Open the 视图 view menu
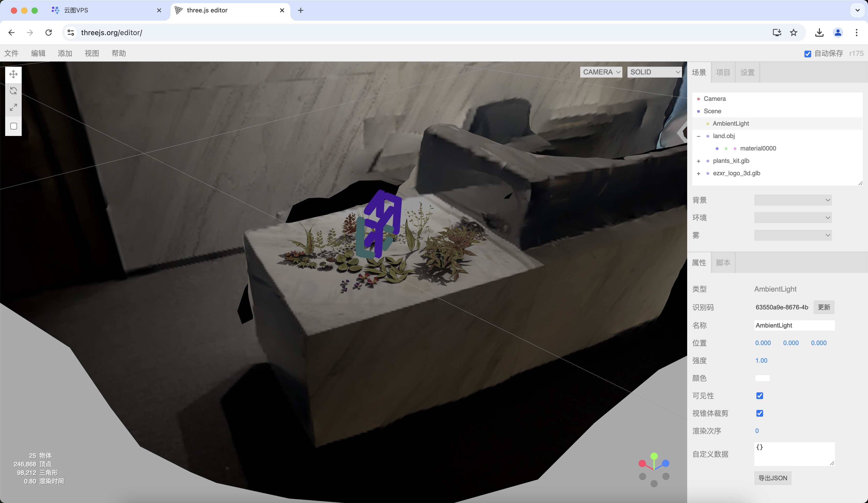Image resolution: width=868 pixels, height=503 pixels. (x=92, y=54)
